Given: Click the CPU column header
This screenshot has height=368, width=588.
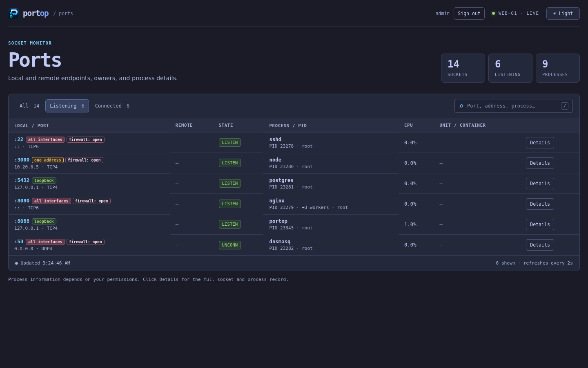Looking at the screenshot, I should [x=408, y=126].
